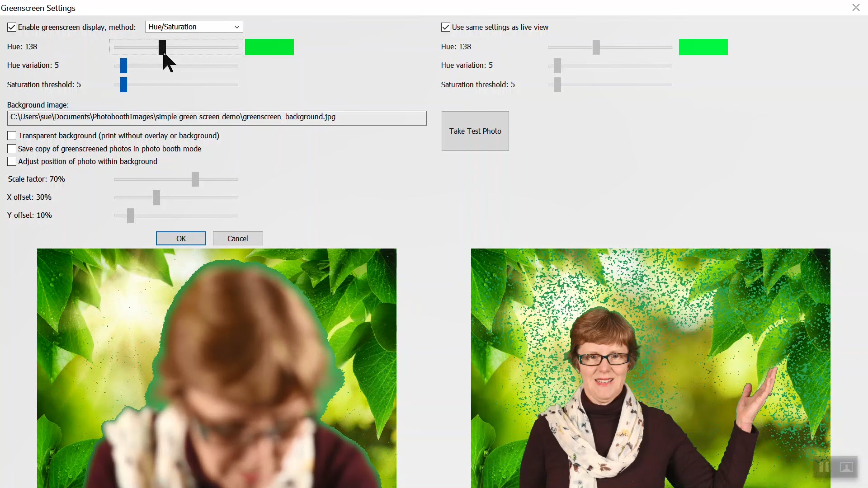Click the X offset slider handle
This screenshot has height=488, width=868.
pyautogui.click(x=156, y=197)
